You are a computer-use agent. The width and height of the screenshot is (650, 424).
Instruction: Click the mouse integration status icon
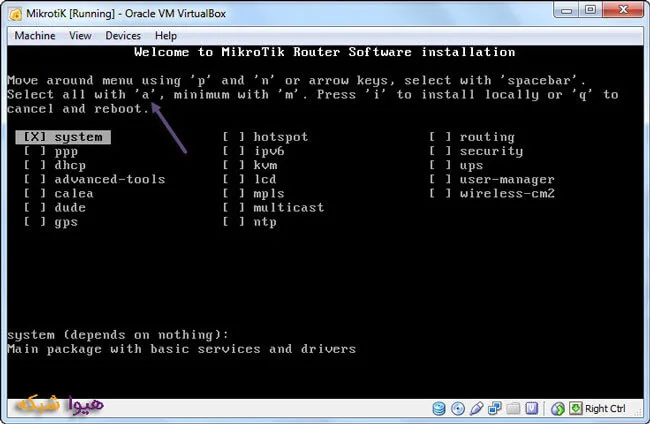[558, 409]
